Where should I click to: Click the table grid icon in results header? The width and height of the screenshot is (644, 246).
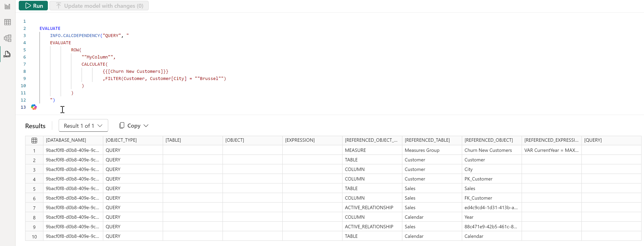click(34, 141)
